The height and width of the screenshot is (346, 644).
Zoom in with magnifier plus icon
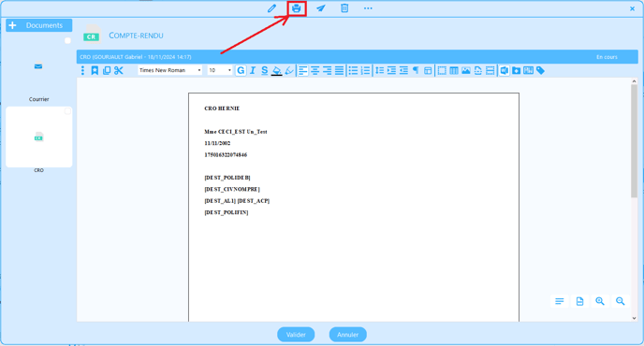600,301
